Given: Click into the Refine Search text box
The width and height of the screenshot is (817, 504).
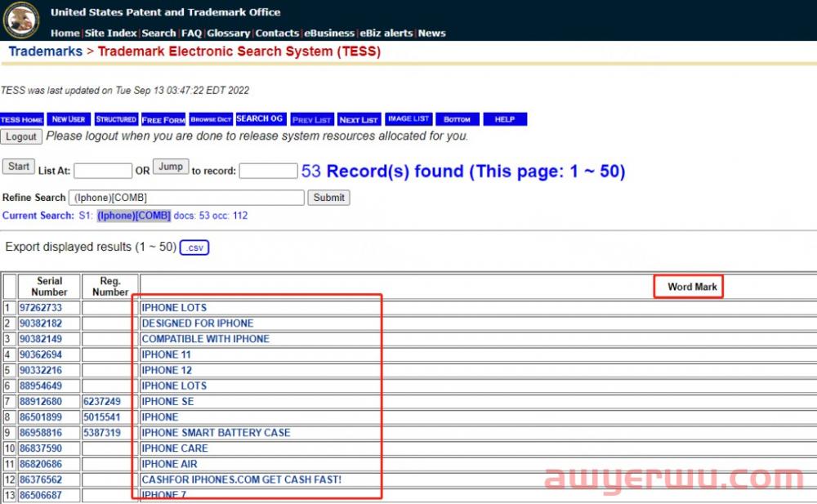Looking at the screenshot, I should tap(186, 198).
